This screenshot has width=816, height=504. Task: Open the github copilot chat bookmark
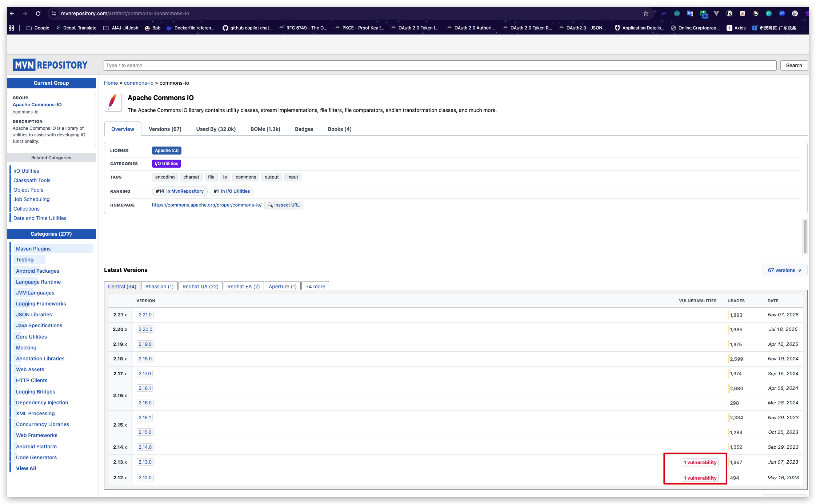click(247, 28)
